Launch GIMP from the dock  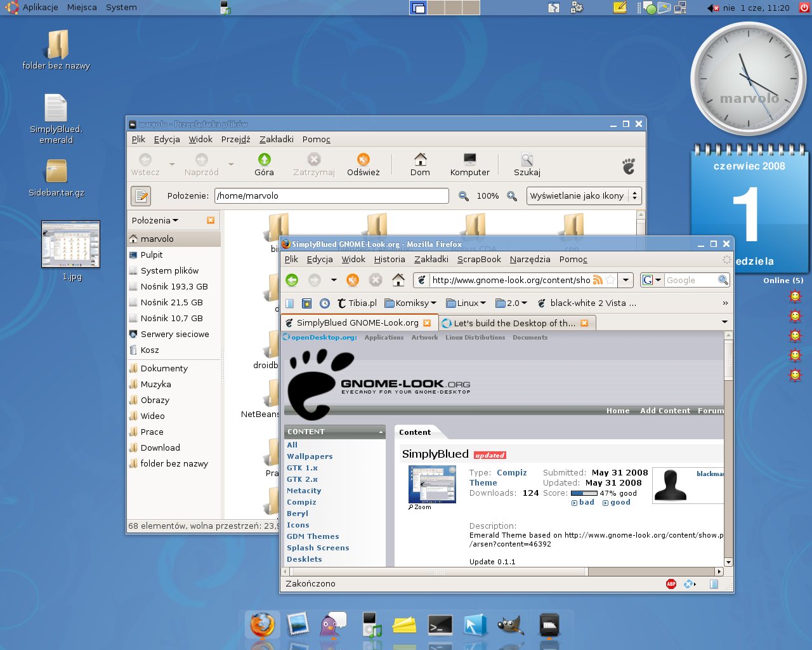click(x=511, y=625)
